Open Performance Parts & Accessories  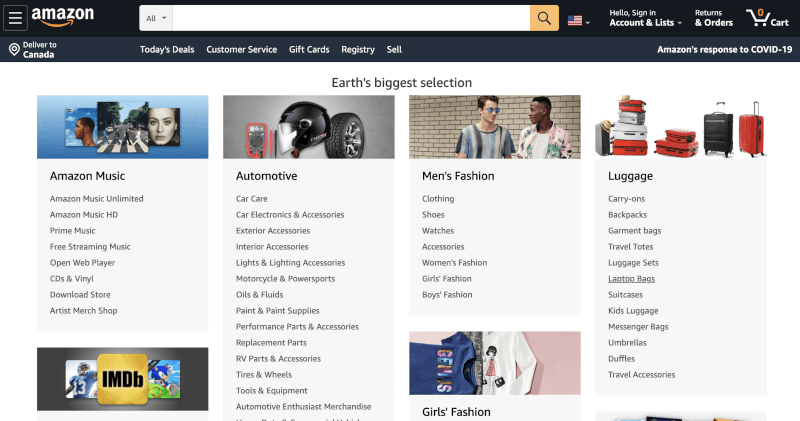297,327
